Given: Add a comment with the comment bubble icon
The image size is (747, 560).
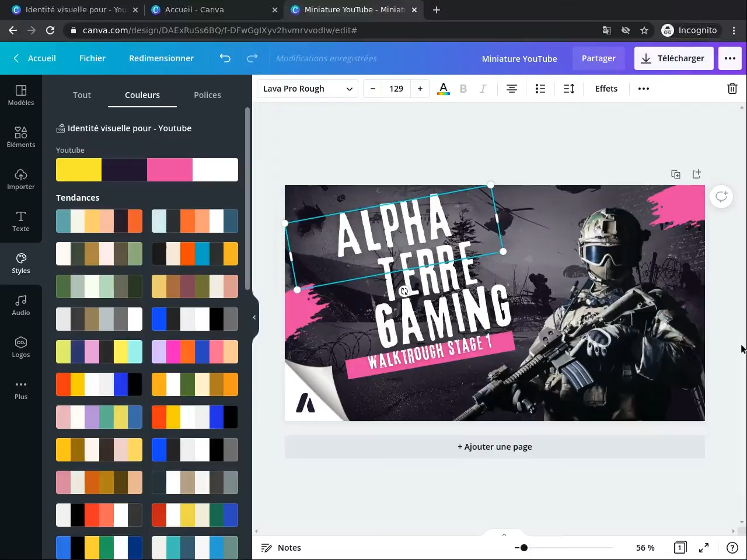Looking at the screenshot, I should point(721,197).
